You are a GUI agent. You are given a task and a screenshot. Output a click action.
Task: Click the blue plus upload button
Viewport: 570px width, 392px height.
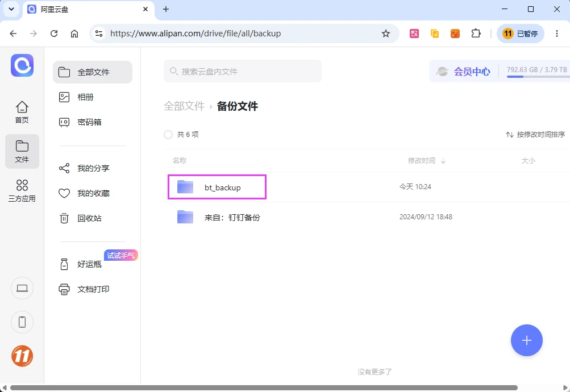click(x=526, y=340)
